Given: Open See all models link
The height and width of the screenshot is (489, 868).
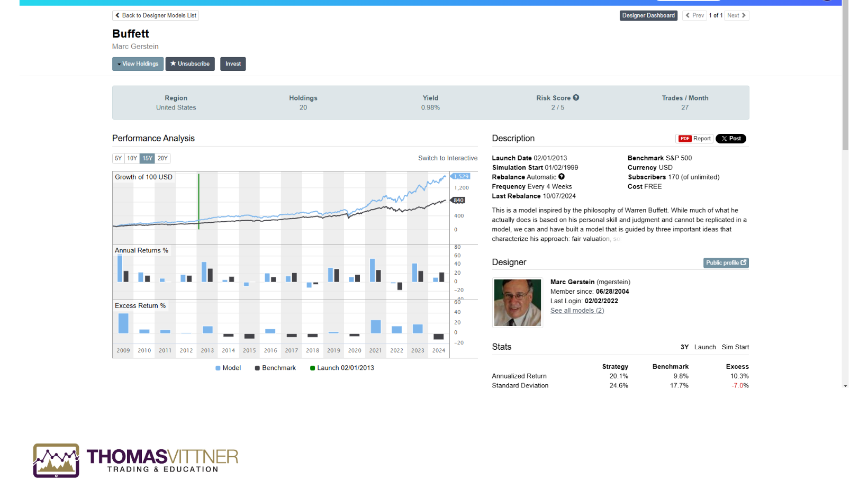Looking at the screenshot, I should (577, 311).
